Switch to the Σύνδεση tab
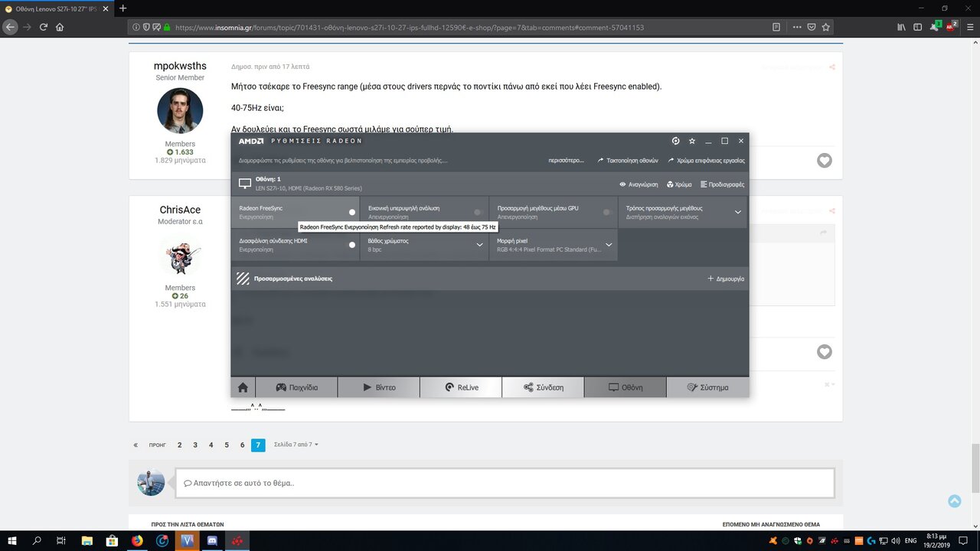The image size is (980, 551). point(543,387)
